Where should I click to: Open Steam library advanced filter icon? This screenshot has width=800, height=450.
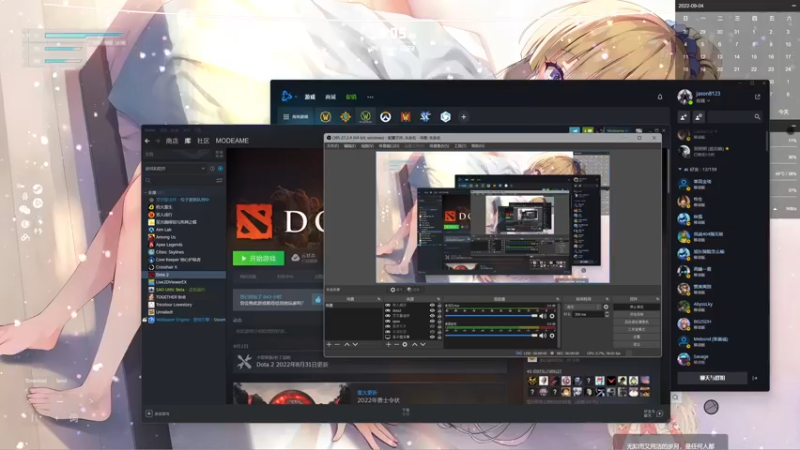pyautogui.click(x=219, y=180)
